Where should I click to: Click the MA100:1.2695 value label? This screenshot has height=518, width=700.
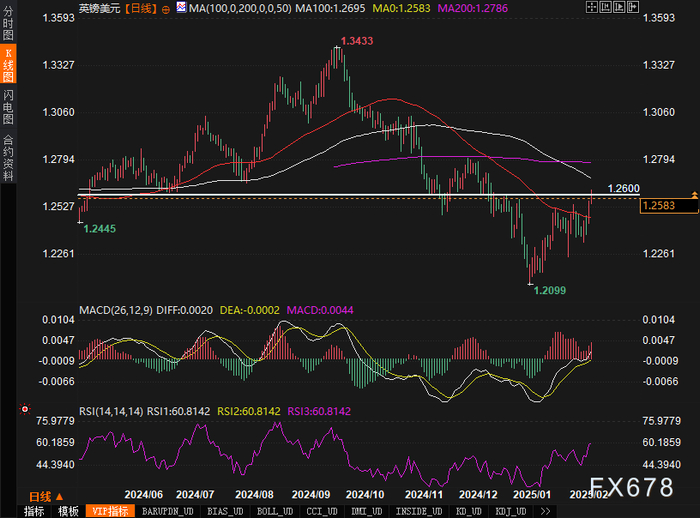[x=330, y=8]
